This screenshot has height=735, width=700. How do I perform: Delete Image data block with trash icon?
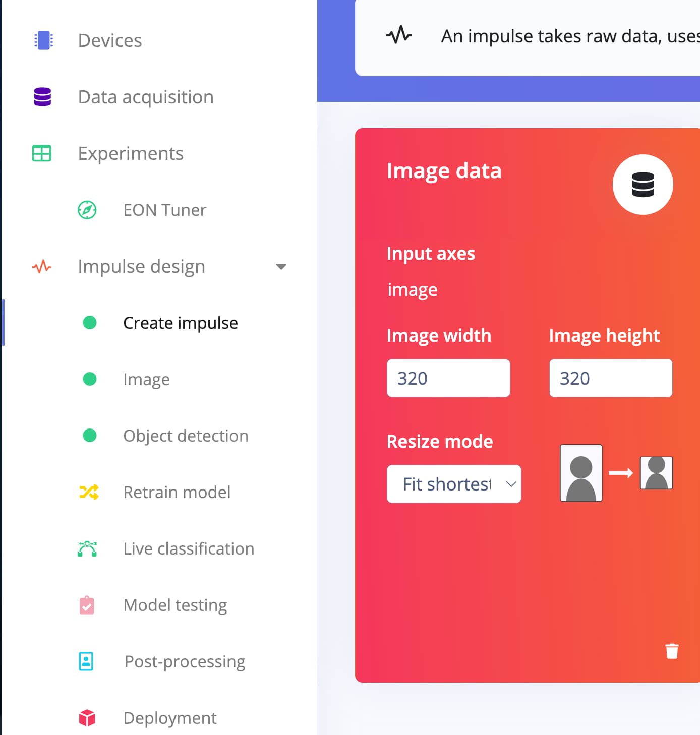(672, 651)
